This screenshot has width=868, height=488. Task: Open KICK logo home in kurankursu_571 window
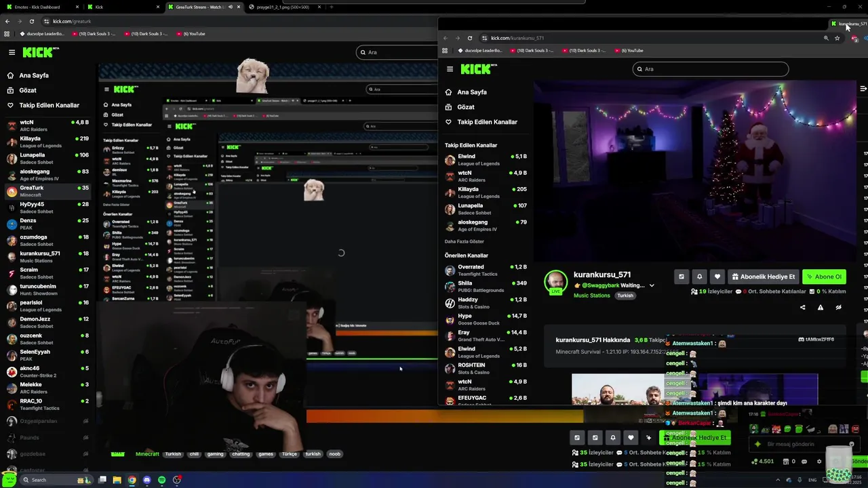point(479,69)
